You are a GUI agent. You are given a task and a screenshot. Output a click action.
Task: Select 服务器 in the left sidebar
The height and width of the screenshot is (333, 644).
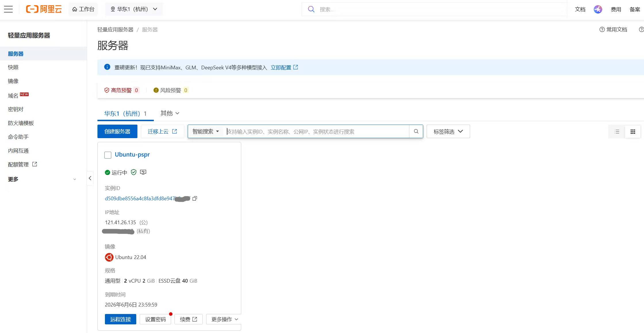[43, 54]
